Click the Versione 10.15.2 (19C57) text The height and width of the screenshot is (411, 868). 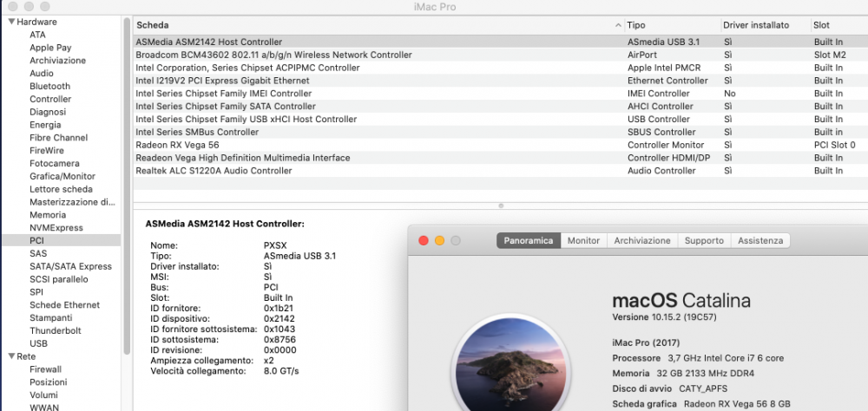click(665, 317)
